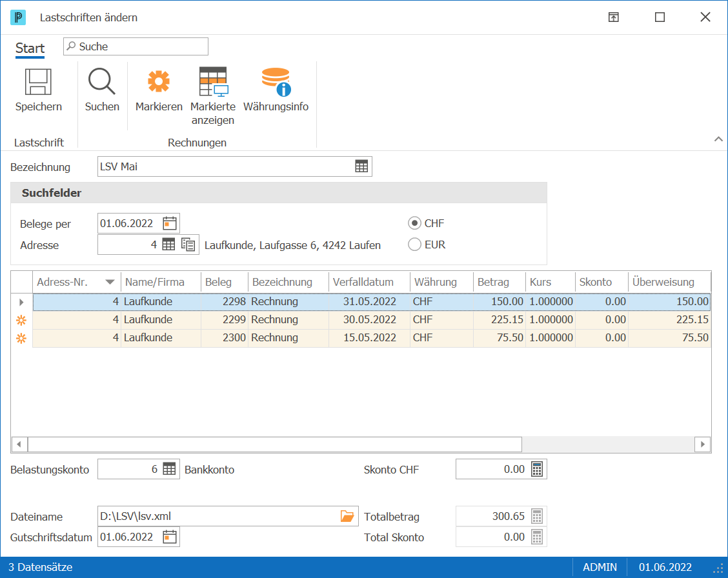This screenshot has height=578, width=728.
Task: Click the table's scroll right arrow
Action: coord(702,444)
